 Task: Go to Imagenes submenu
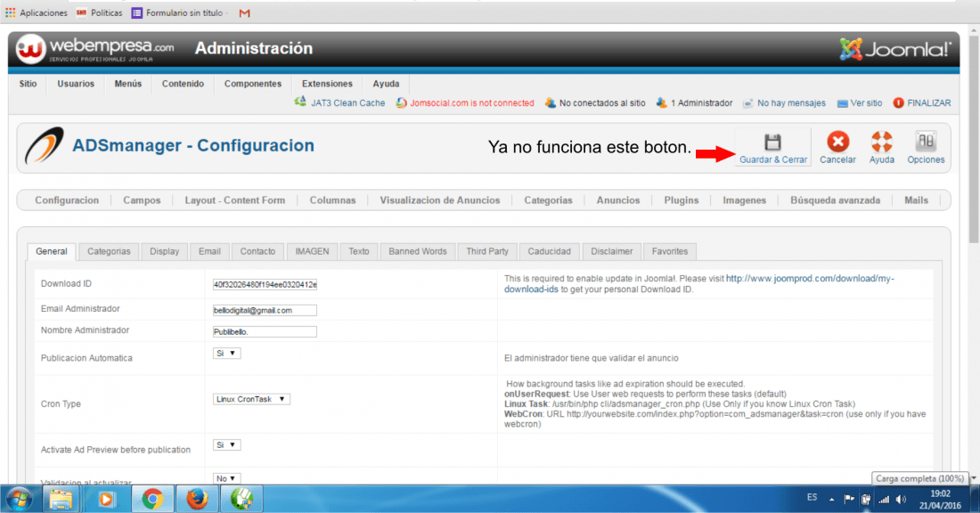click(x=745, y=200)
